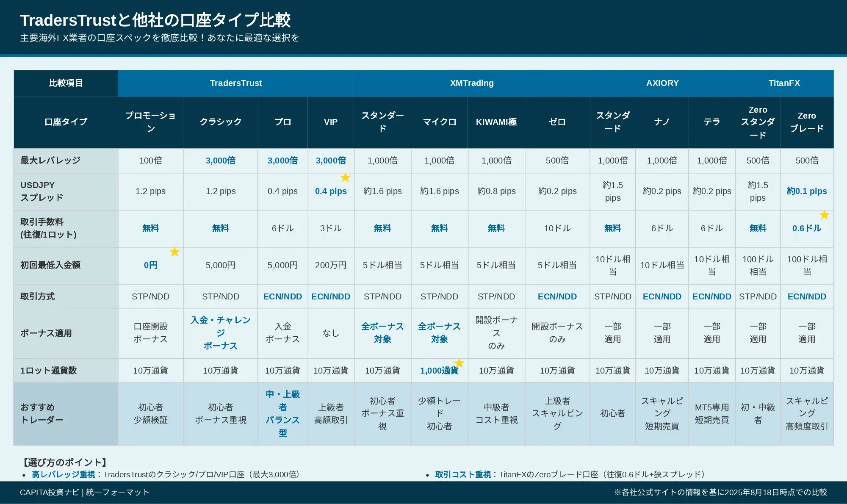
Task: Click the おすすめトレーダー row label
Action: [66, 413]
